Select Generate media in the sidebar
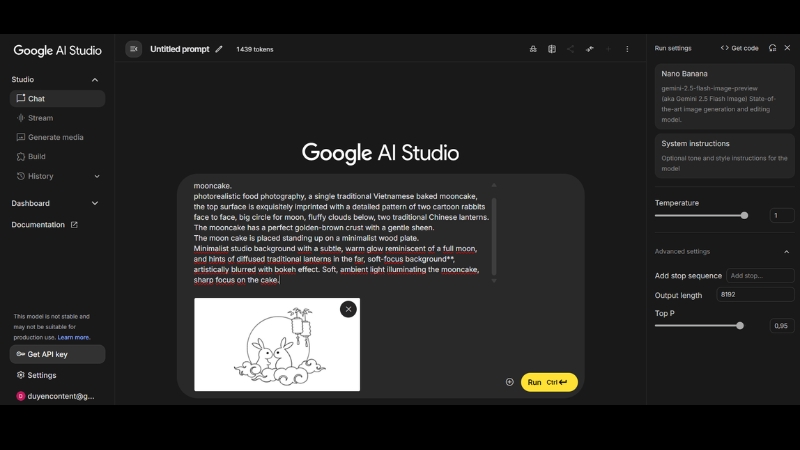This screenshot has height=450, width=800. 57,137
